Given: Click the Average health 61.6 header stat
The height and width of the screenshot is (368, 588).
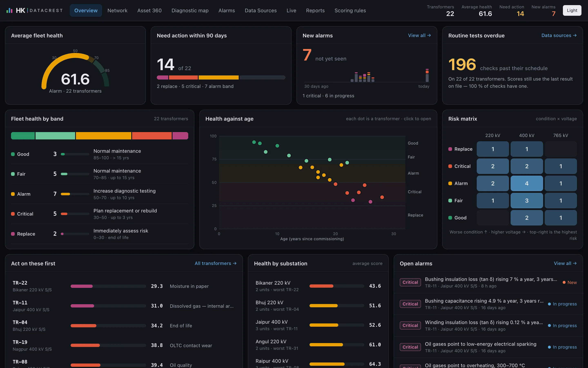Looking at the screenshot, I should point(477,10).
